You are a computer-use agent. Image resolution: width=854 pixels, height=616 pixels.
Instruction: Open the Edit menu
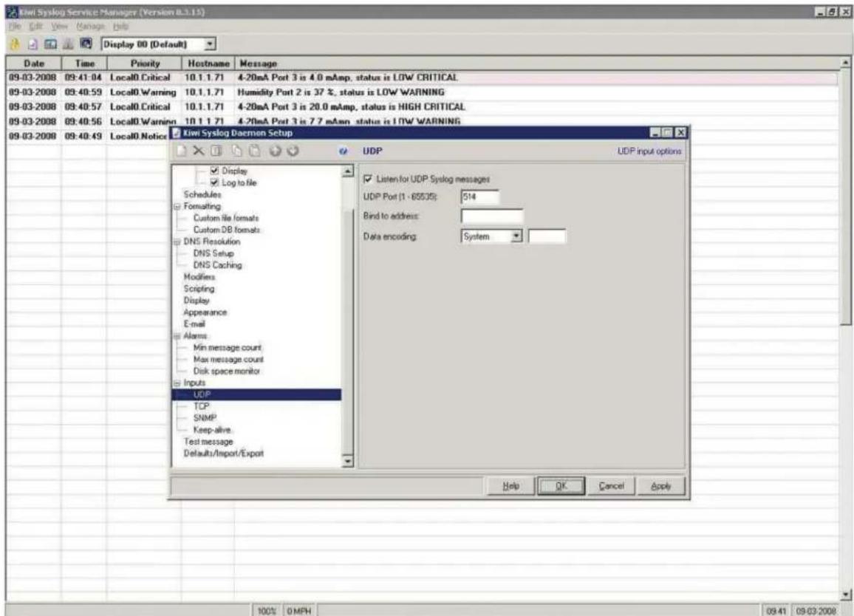tap(35, 26)
